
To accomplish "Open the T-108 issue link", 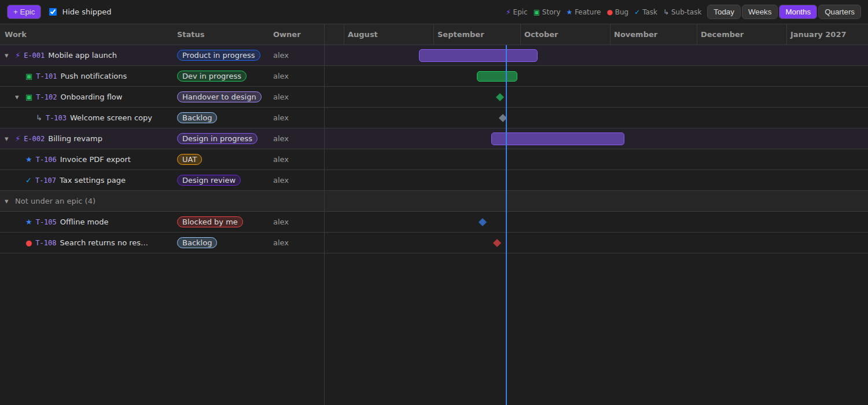I will click(46, 243).
